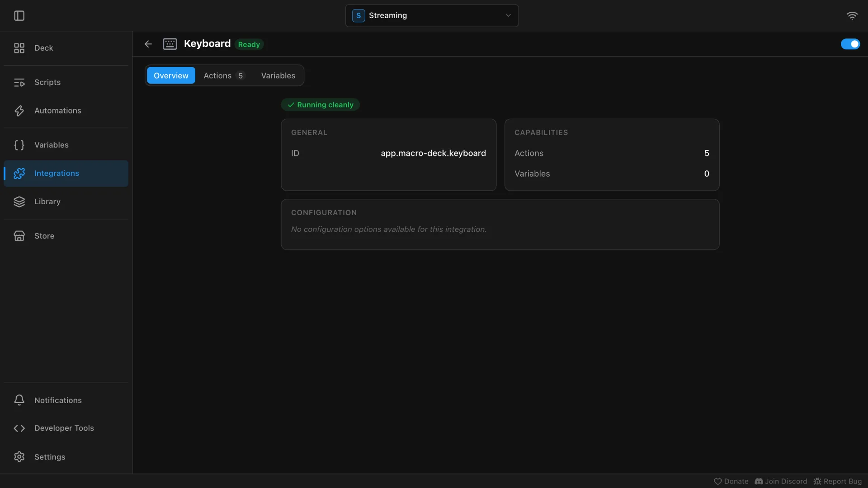Toggle the Keyboard integration off
Viewport: 868px width, 488px height.
pos(850,44)
